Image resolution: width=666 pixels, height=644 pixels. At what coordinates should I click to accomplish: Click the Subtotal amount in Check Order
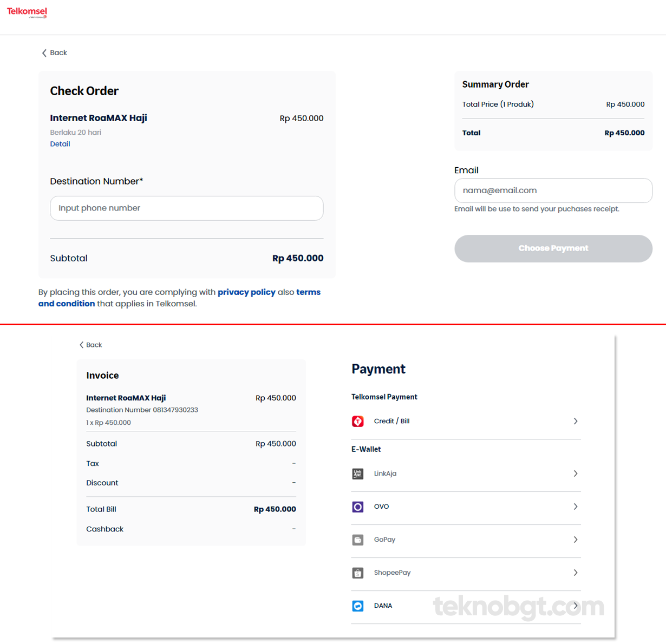click(298, 259)
